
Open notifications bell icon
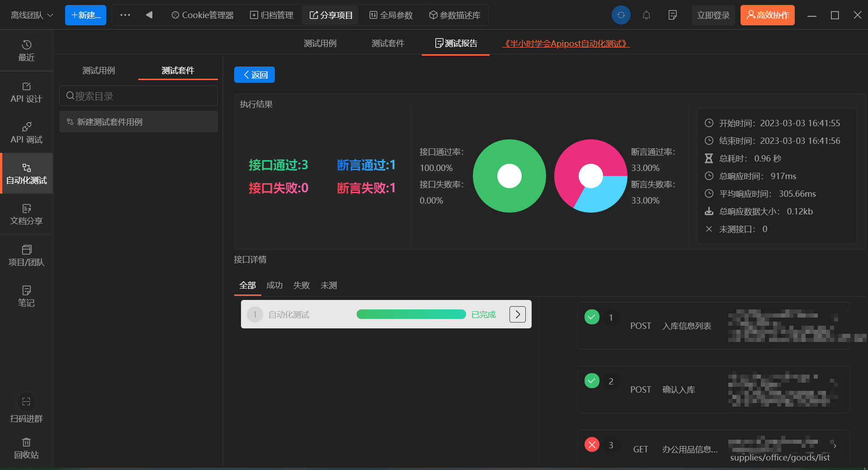pos(646,15)
